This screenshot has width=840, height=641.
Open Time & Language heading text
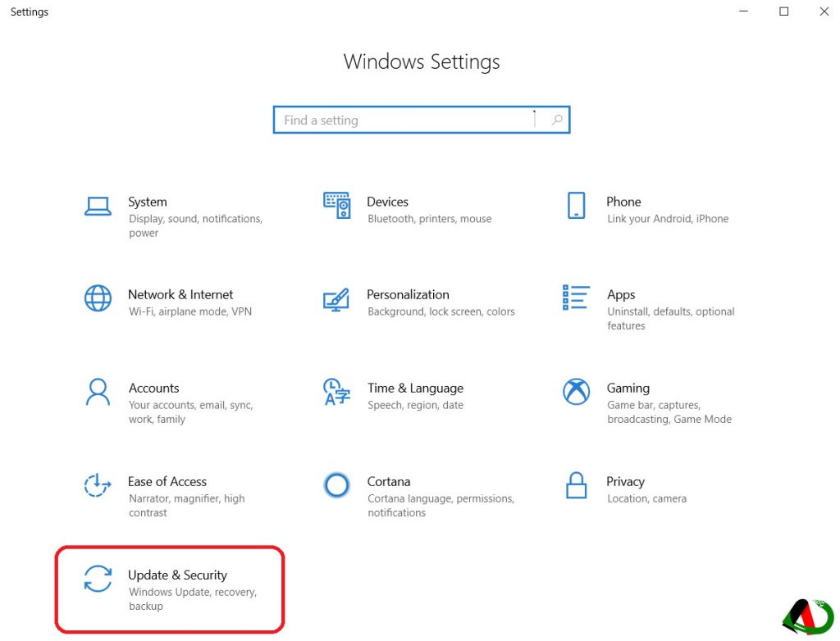click(415, 389)
